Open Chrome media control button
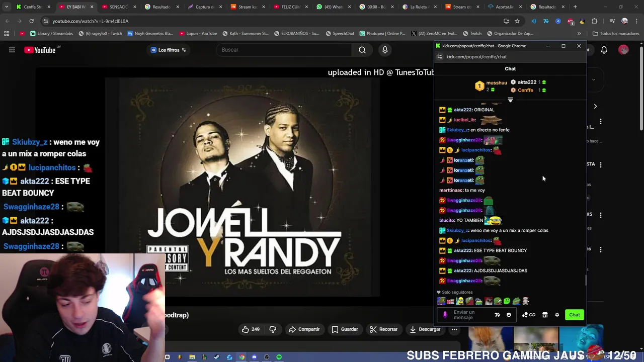This screenshot has height=362, width=644. tap(612, 21)
